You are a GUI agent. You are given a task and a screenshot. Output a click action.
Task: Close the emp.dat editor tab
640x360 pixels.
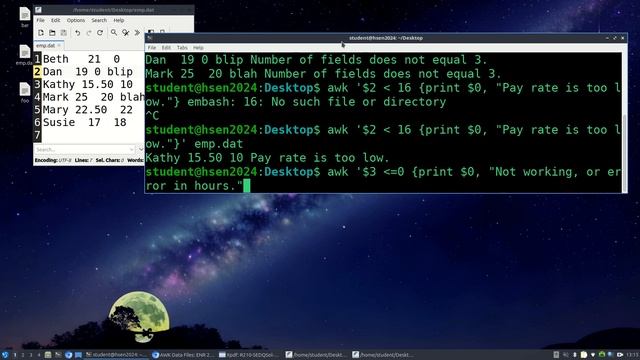[x=59, y=45]
